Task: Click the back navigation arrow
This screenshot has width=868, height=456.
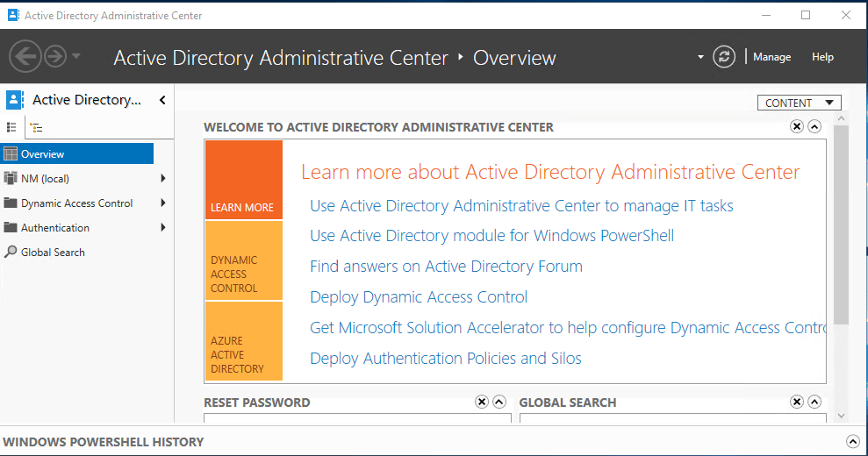Action: coord(25,56)
